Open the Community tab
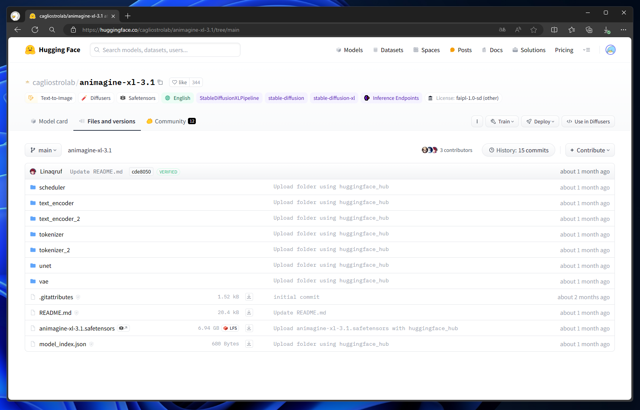The height and width of the screenshot is (410, 640). (x=171, y=121)
